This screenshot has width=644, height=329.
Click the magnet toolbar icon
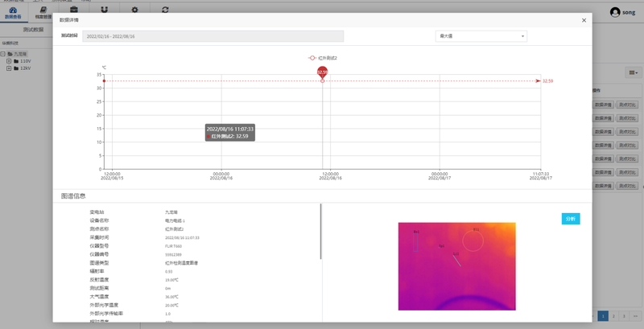(x=105, y=10)
